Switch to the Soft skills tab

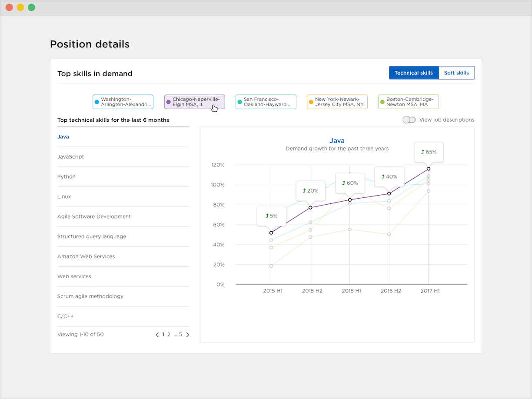pyautogui.click(x=456, y=73)
